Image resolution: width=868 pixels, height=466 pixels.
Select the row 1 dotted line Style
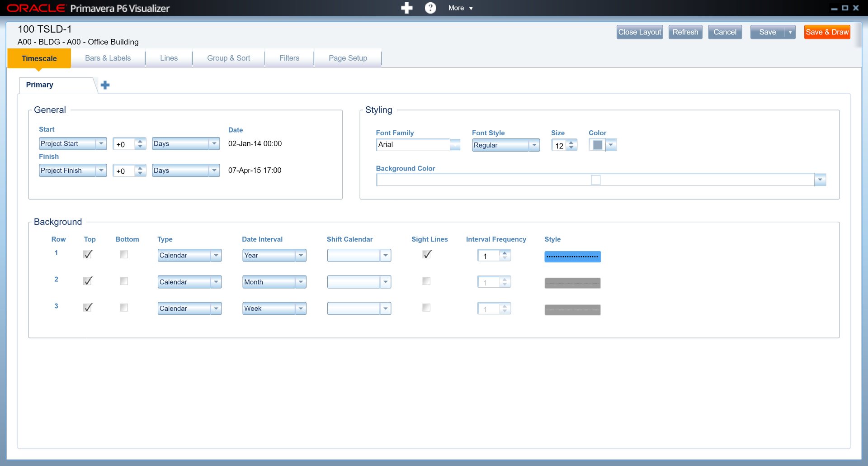coord(572,257)
